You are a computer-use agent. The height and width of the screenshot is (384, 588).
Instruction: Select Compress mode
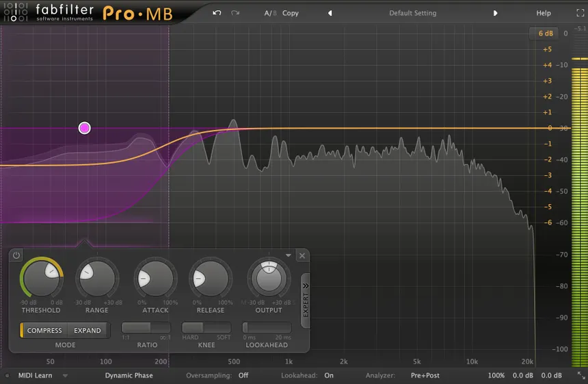(x=44, y=331)
